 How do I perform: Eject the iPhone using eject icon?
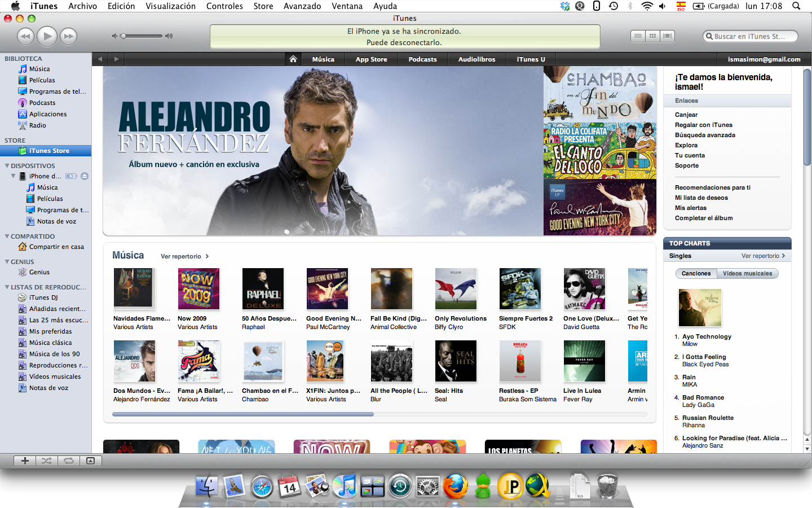[x=85, y=176]
